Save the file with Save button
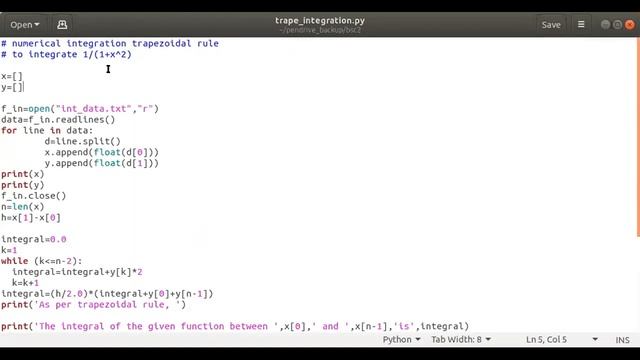The image size is (640, 360). [551, 25]
